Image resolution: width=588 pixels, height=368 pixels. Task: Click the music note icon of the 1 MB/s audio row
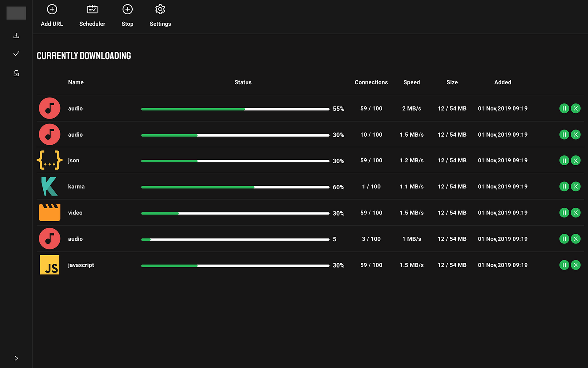[50, 239]
